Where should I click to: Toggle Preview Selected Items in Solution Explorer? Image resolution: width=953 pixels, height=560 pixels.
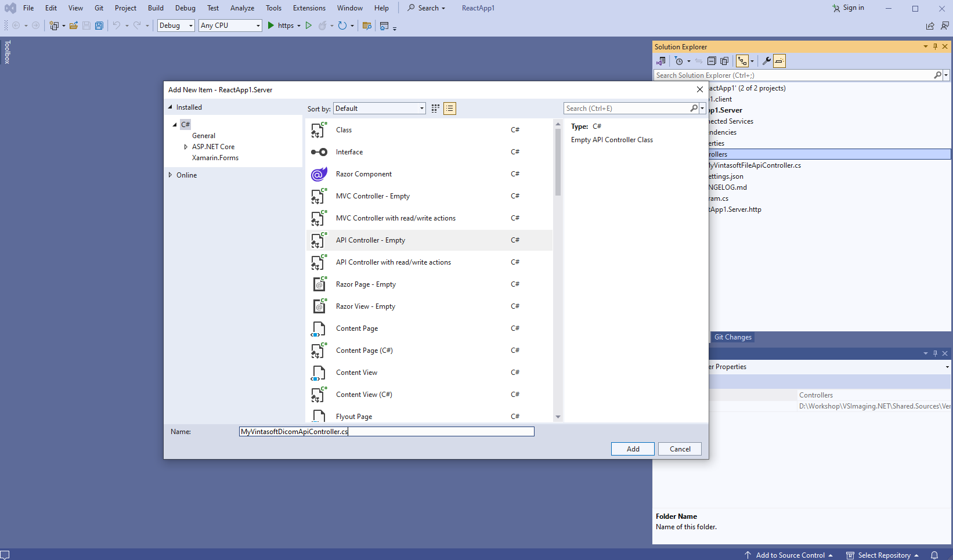point(779,61)
